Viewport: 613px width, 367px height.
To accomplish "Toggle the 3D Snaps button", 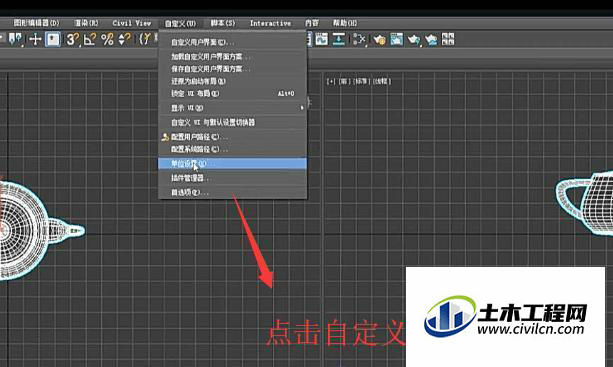I will 72,39.
